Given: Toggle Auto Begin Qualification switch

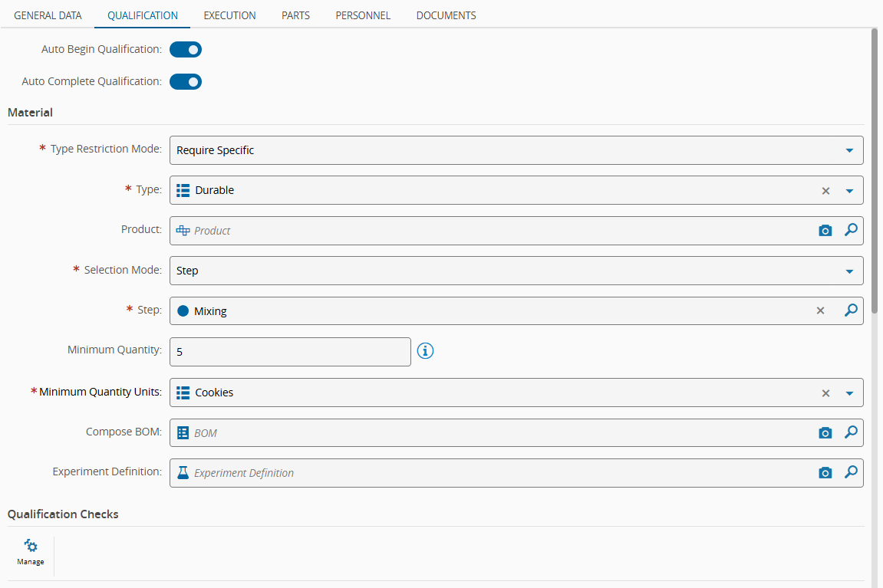Looking at the screenshot, I should click(186, 50).
